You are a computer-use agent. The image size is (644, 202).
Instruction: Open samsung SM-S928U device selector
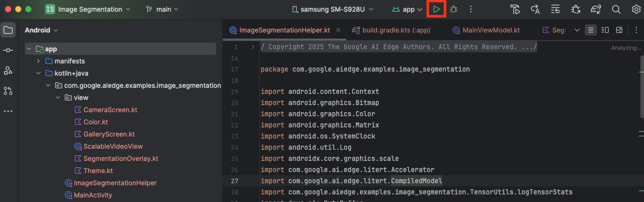(333, 9)
